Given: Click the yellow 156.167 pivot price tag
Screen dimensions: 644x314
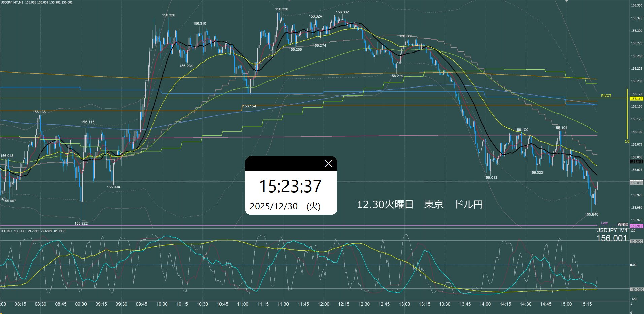Looking at the screenshot, I should 636,99.
